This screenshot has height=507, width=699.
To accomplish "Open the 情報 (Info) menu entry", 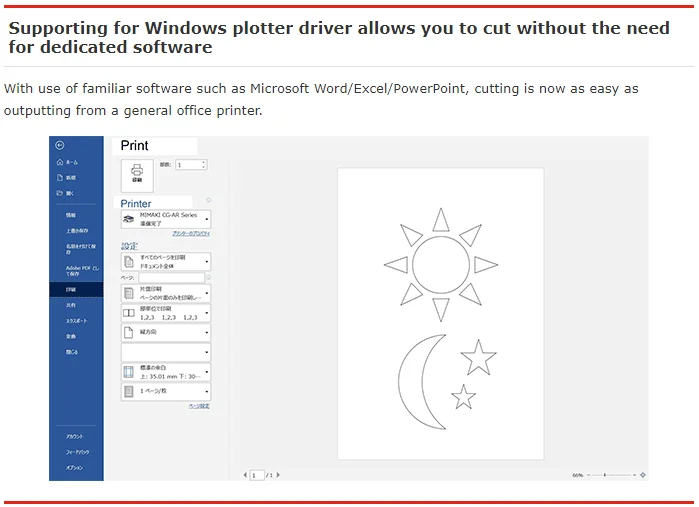I will (71, 215).
